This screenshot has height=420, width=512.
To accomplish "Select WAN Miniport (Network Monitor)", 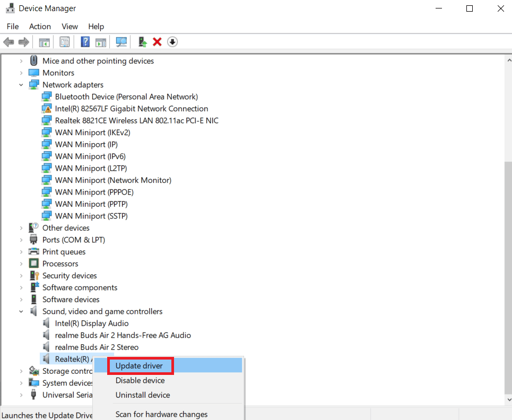I will [x=113, y=180].
